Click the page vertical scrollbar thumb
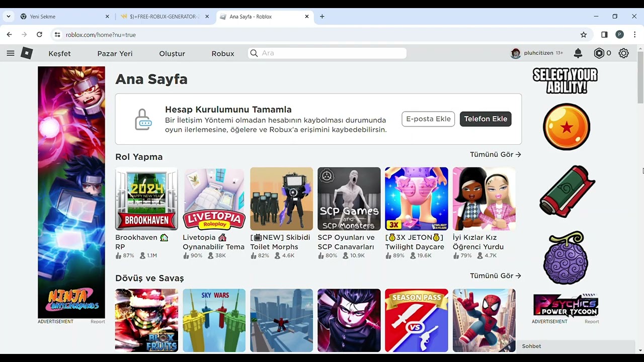Screen dimensions: 644x362 pyautogui.click(x=640, y=76)
